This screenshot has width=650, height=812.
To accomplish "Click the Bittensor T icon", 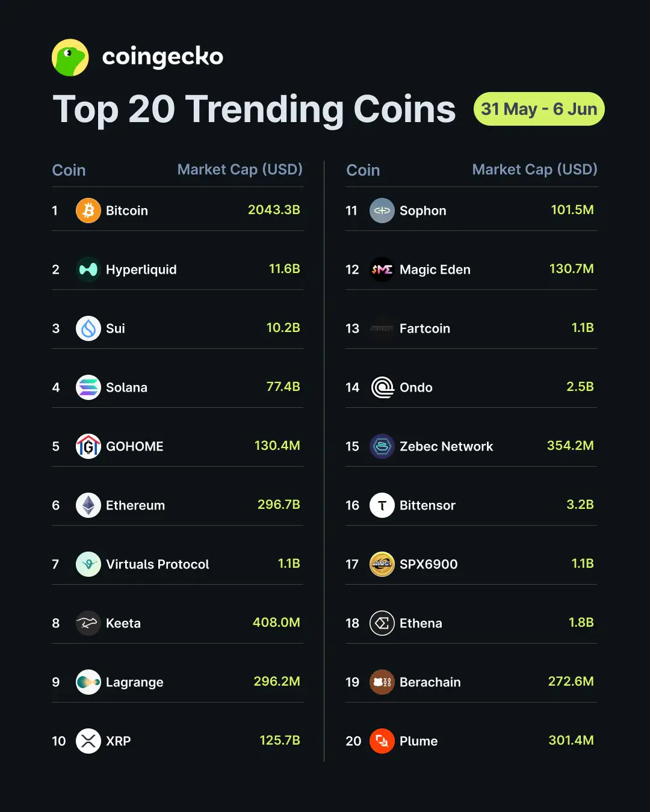I will (x=382, y=505).
